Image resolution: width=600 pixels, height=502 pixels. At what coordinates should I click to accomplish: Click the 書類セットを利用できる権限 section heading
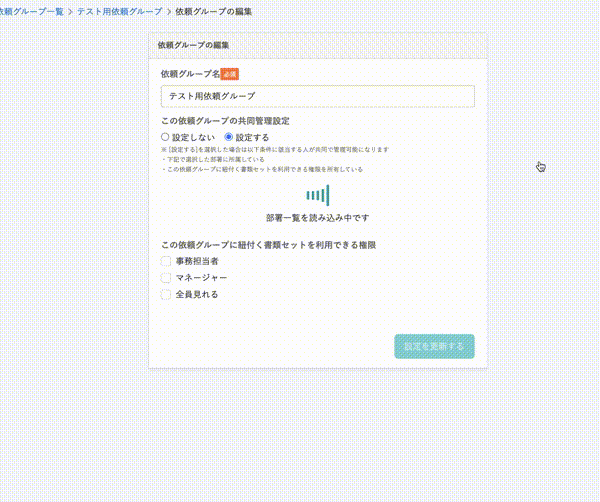268,245
